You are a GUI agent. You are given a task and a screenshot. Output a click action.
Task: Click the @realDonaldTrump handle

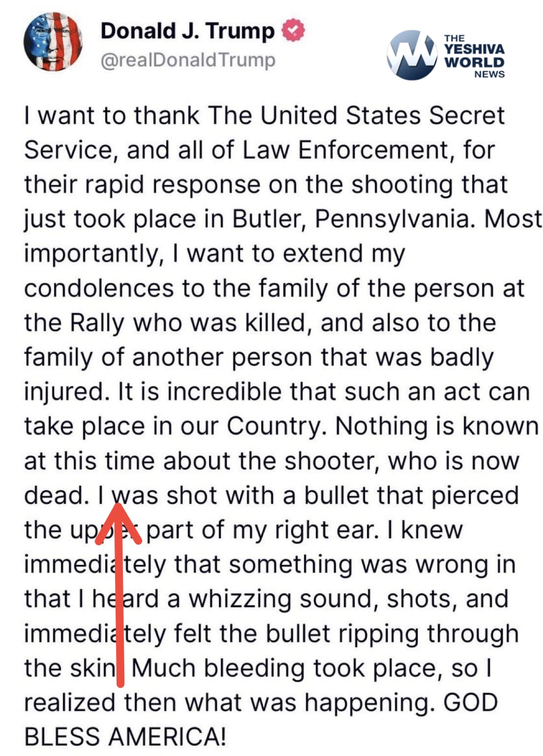[188, 60]
